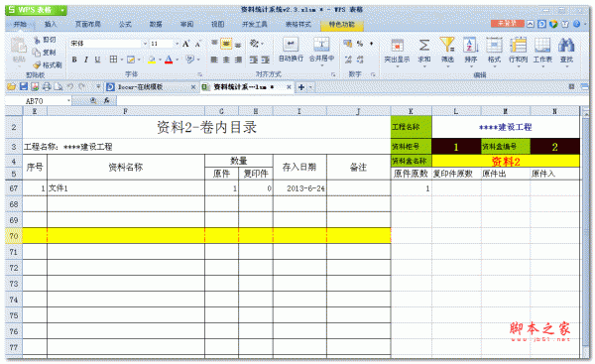595x364 pixels.
Task: Switch to the 插入 ribbon tab
Action: (x=51, y=24)
